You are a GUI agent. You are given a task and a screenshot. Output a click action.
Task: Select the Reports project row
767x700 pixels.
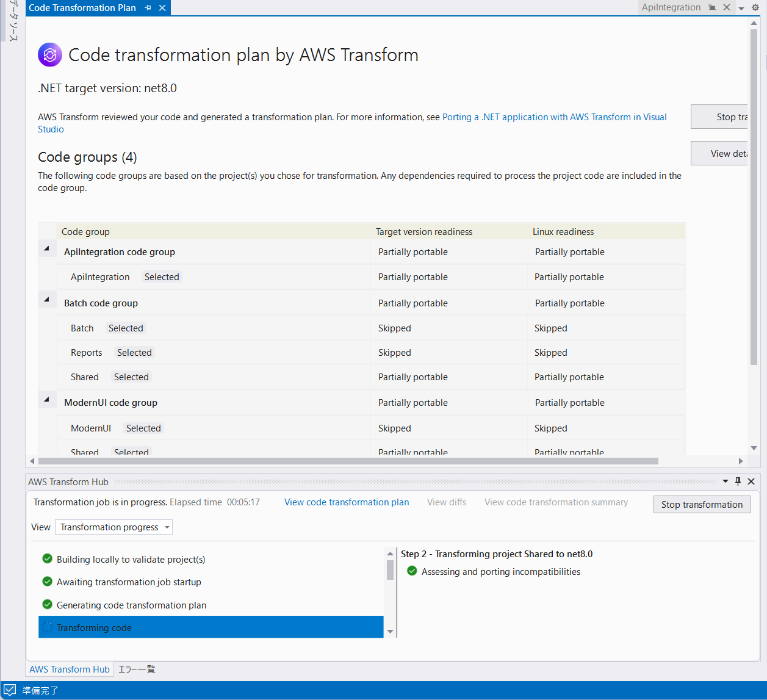click(371, 353)
